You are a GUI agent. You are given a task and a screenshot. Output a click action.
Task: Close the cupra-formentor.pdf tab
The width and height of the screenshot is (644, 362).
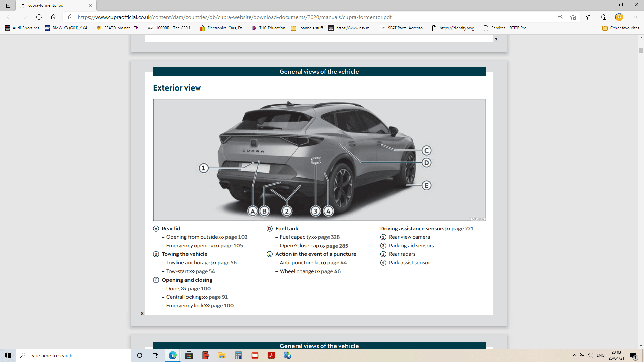[x=91, y=5]
